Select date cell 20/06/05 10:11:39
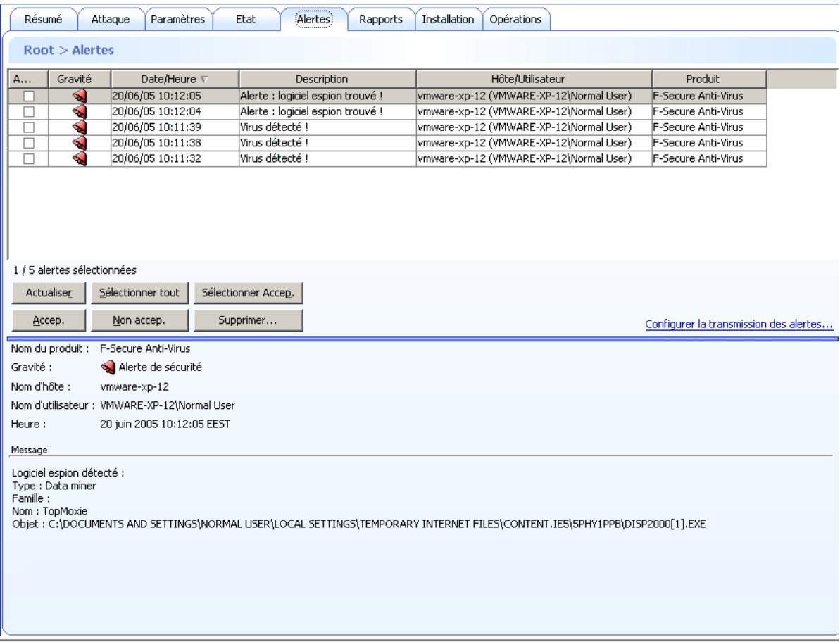Screen dimensions: 840x642 [175, 127]
